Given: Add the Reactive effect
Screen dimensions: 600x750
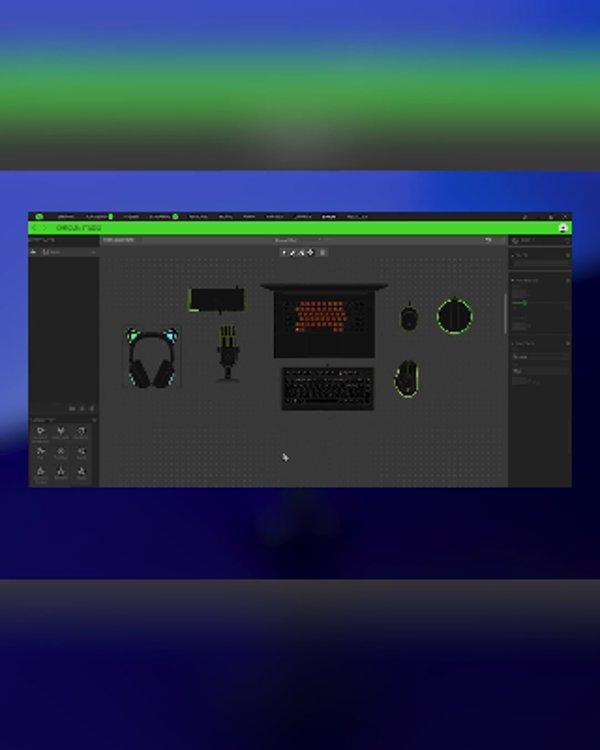Looking at the screenshot, I should pos(61,453).
